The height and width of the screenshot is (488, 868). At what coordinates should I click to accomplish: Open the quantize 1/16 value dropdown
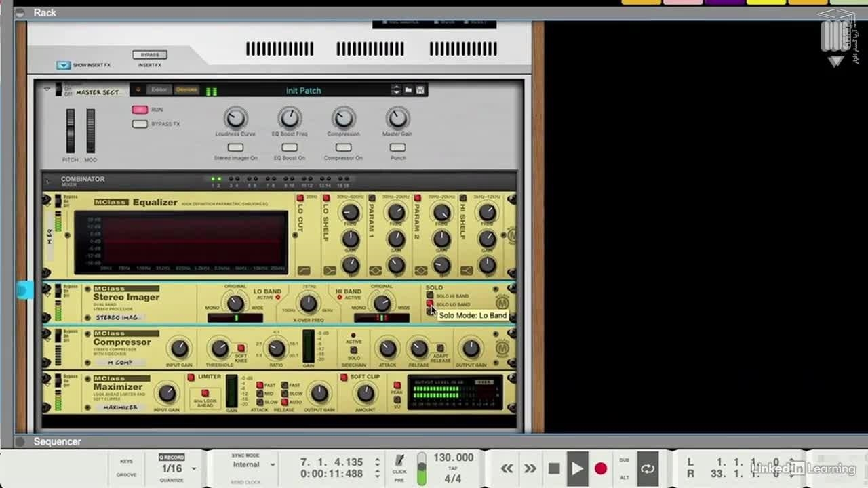click(x=194, y=468)
